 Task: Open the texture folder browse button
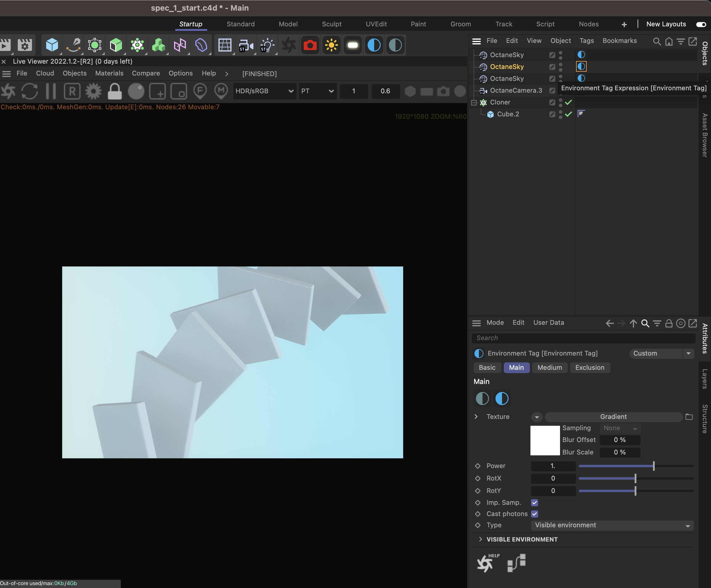point(689,417)
